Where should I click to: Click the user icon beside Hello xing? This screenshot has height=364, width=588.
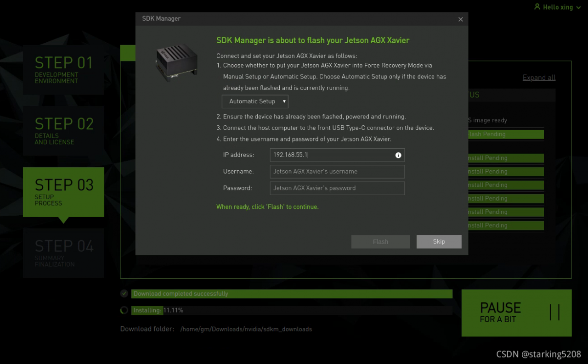tap(537, 7)
